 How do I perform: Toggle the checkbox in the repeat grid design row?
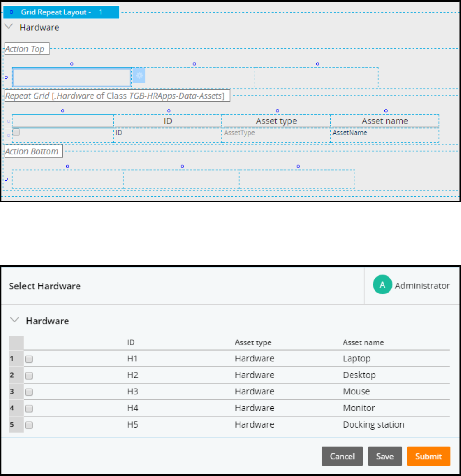(x=16, y=132)
